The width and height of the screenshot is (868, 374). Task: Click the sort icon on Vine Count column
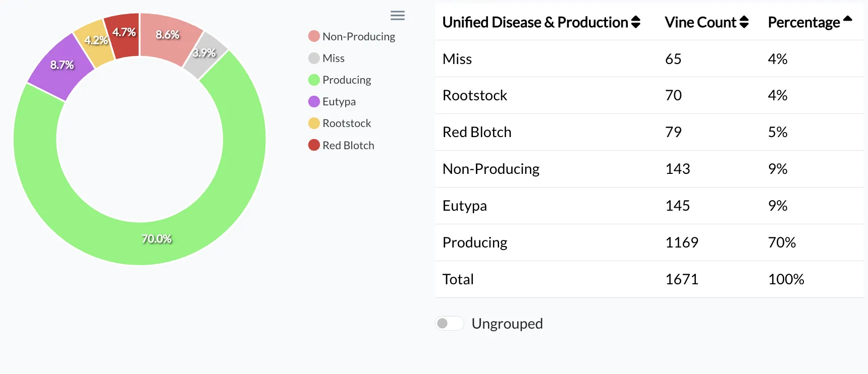744,22
